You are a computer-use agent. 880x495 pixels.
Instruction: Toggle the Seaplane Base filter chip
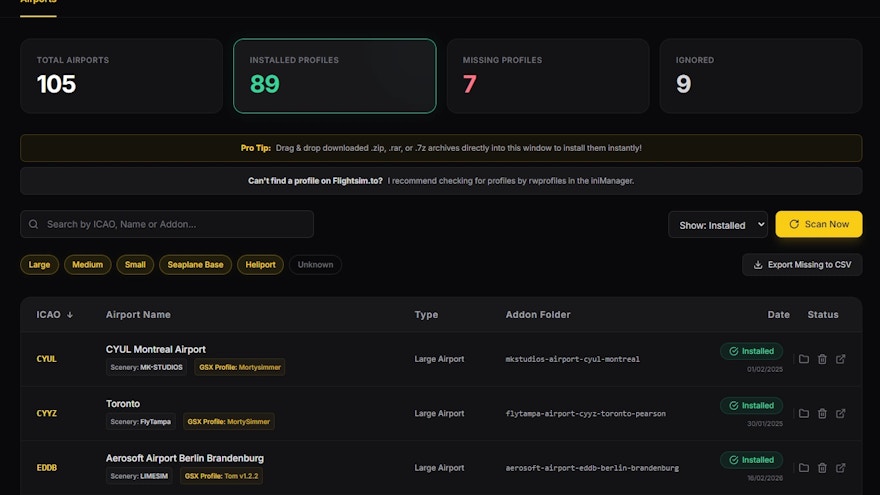coord(194,265)
